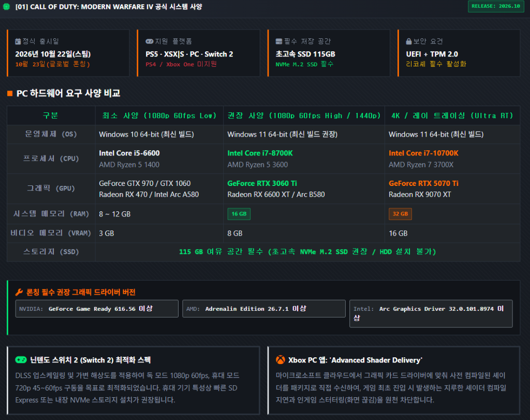Click the wrench icon in the driver section
Screen dimensions: 530x420
click(x=19, y=292)
